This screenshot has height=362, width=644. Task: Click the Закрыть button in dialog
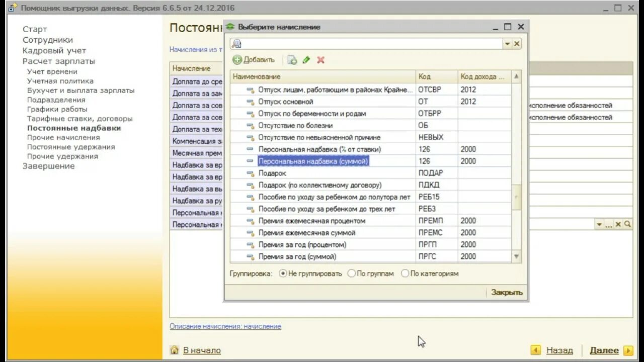(507, 292)
